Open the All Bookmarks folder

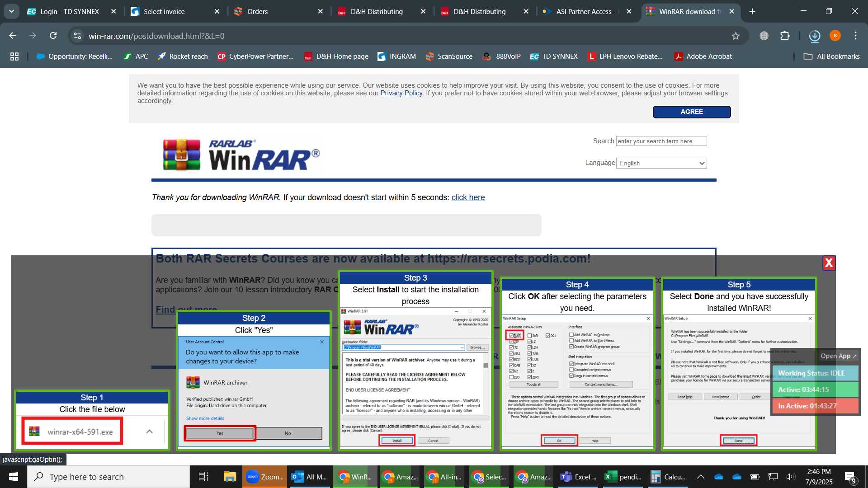(x=831, y=56)
